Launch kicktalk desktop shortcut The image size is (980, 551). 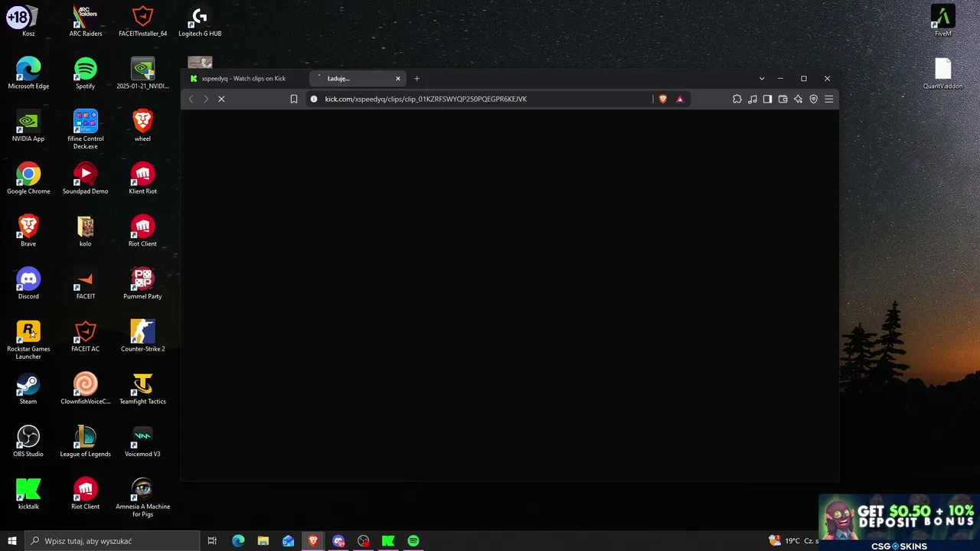(28, 494)
